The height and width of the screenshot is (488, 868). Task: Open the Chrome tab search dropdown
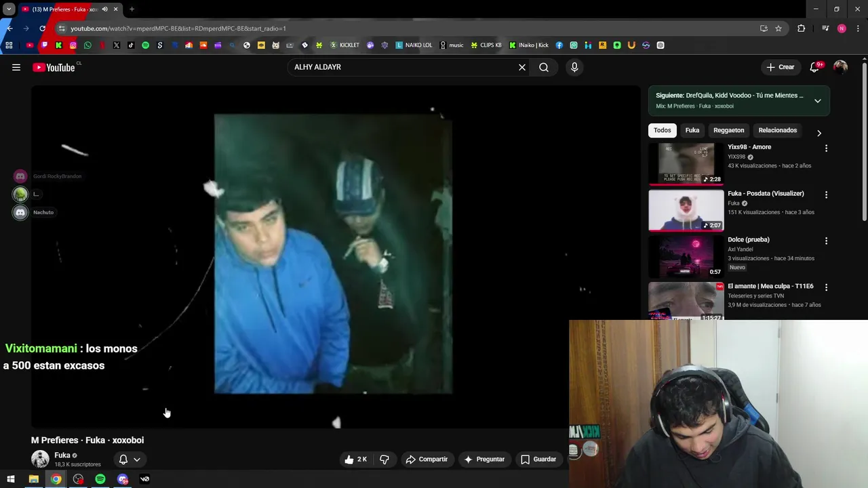coord(9,9)
